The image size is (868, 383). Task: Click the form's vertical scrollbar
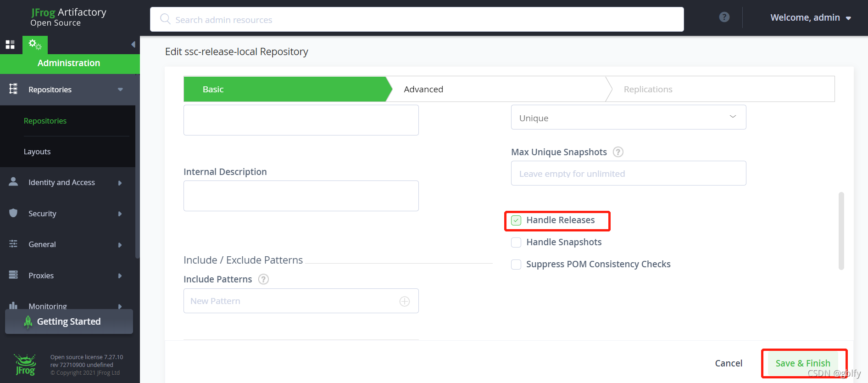point(841,231)
